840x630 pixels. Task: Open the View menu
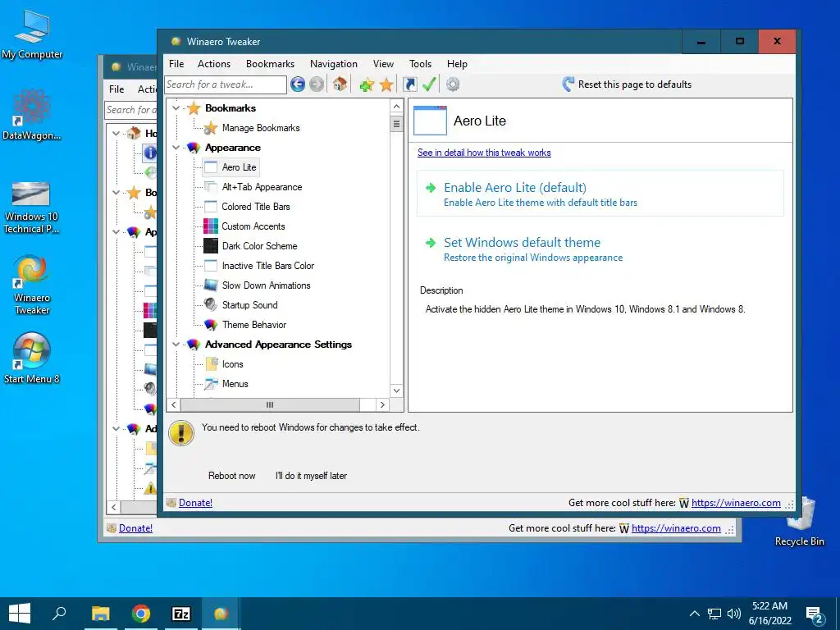point(383,64)
